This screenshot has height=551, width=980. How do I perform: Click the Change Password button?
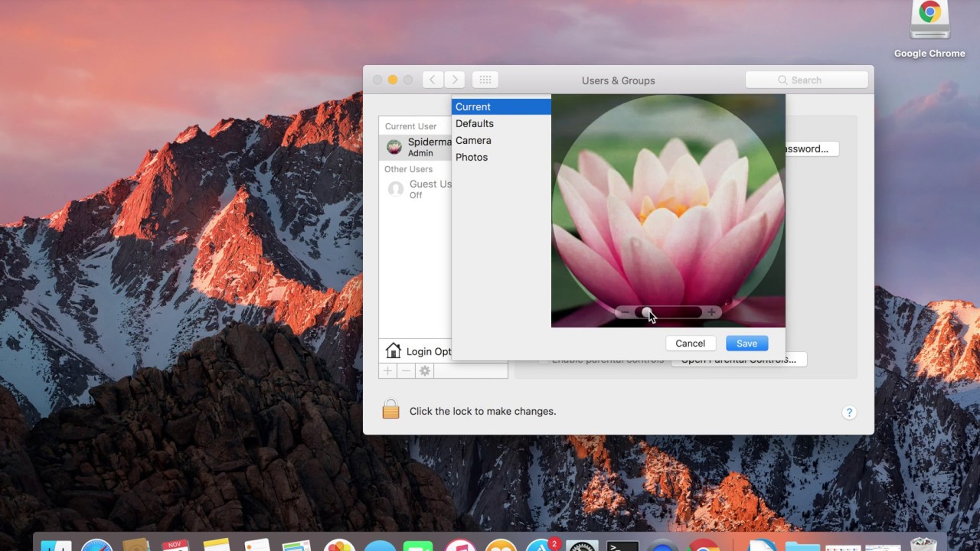812,148
